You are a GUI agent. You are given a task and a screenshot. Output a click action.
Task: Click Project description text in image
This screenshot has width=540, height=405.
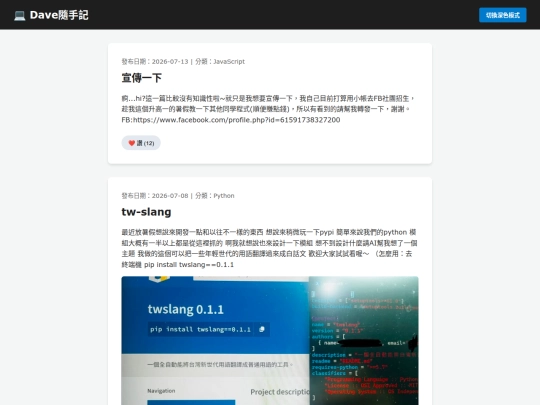click(x=280, y=392)
